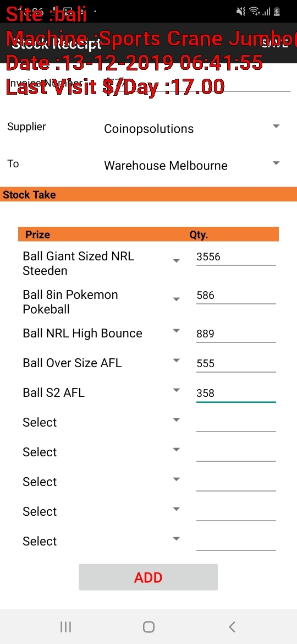
Task: Tap the Android back arrow
Action: click(x=232, y=627)
